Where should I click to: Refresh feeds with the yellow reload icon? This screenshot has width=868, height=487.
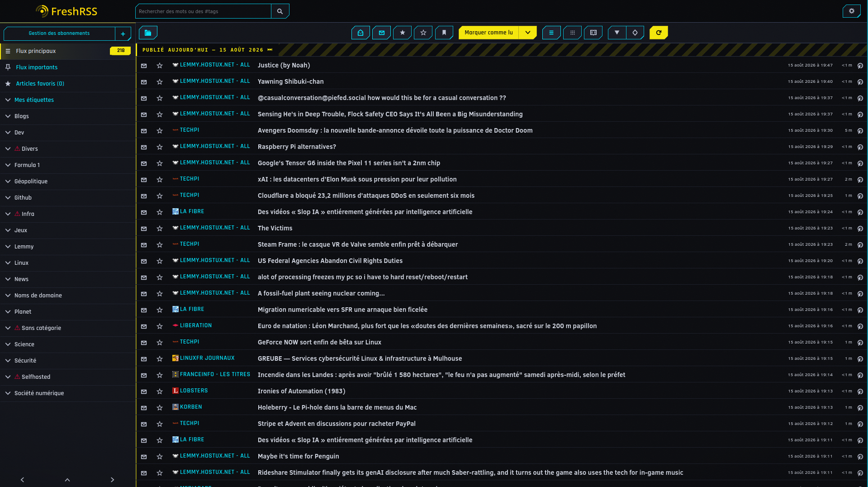659,33
